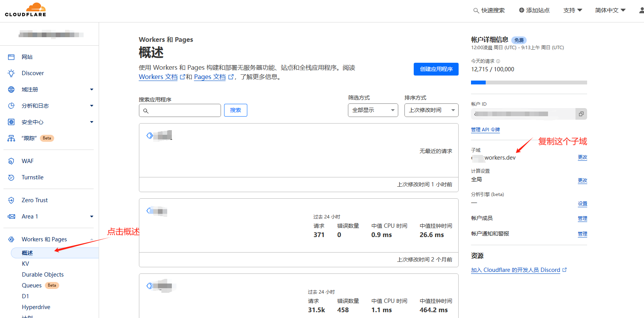Open the 全部显示 filter dropdown
644x318 pixels.
[x=373, y=110]
